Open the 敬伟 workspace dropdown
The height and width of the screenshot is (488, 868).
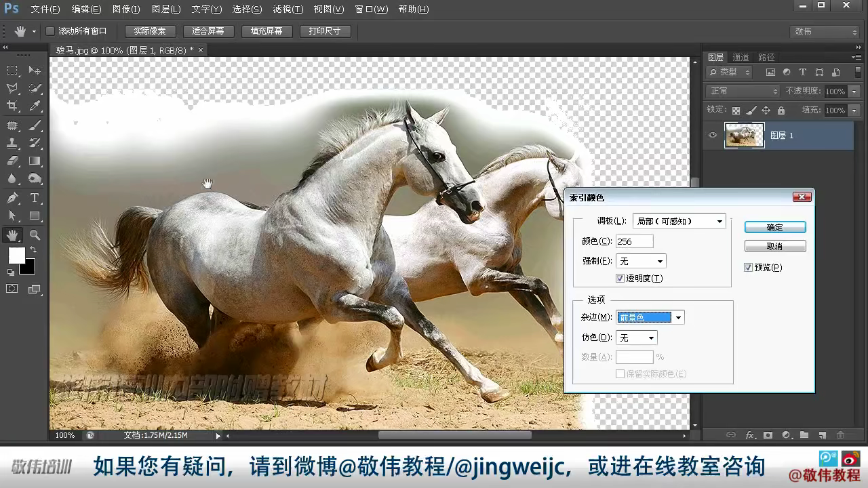tap(825, 32)
